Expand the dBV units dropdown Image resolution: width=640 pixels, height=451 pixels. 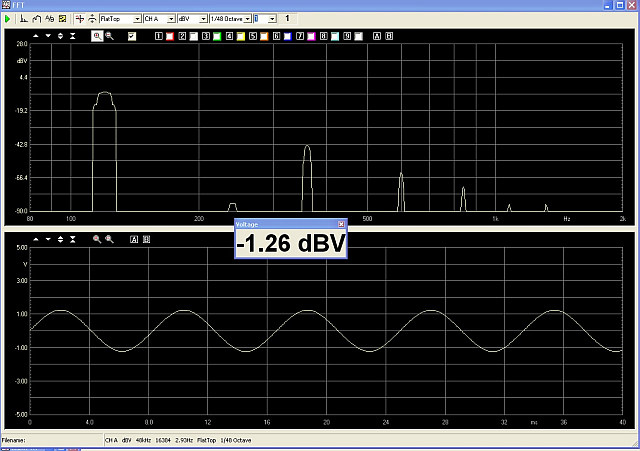[x=204, y=19]
